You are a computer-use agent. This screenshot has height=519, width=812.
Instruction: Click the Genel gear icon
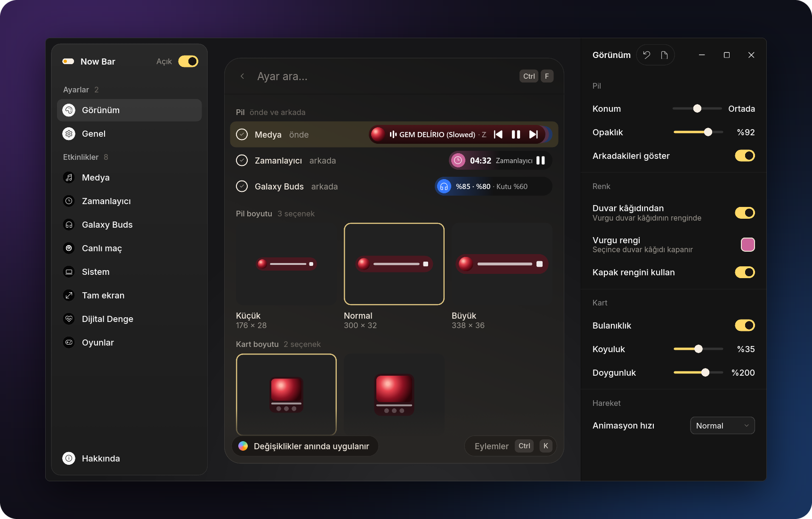(x=69, y=133)
